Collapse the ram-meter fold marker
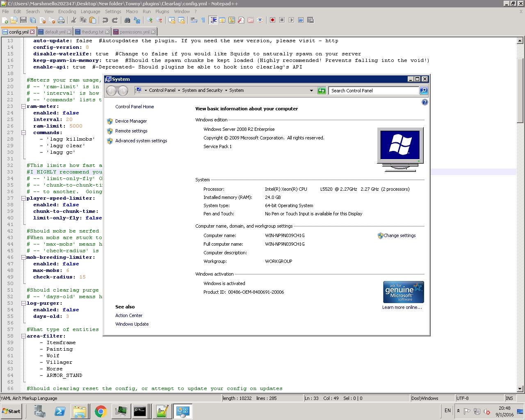 coord(23,106)
